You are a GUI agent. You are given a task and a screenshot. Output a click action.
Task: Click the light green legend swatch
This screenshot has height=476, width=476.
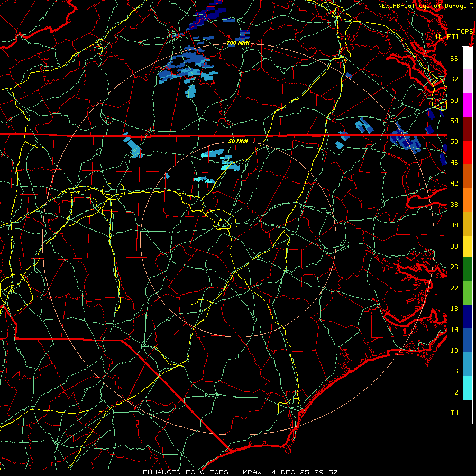467,293
